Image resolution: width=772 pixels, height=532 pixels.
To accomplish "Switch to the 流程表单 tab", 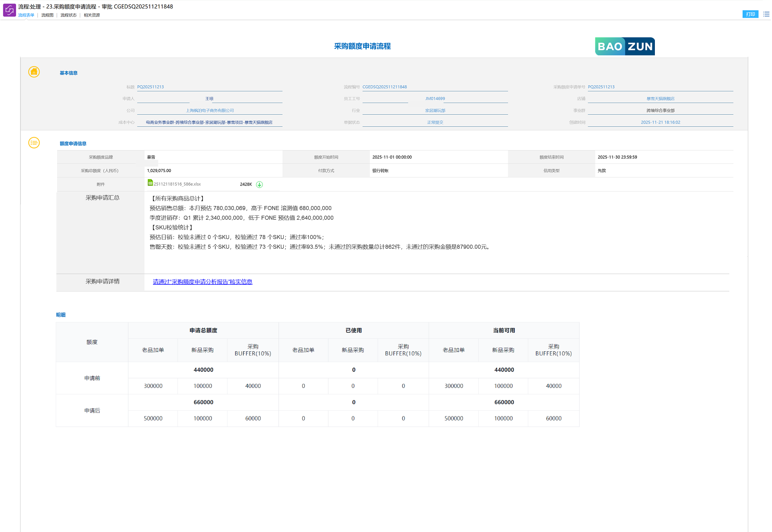I will pyautogui.click(x=26, y=15).
